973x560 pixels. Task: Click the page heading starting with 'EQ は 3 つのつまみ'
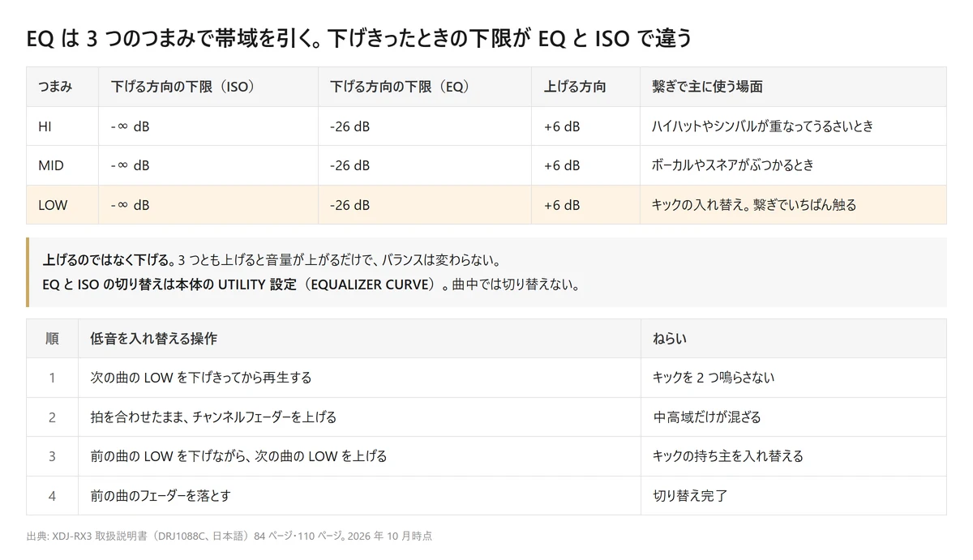point(358,38)
